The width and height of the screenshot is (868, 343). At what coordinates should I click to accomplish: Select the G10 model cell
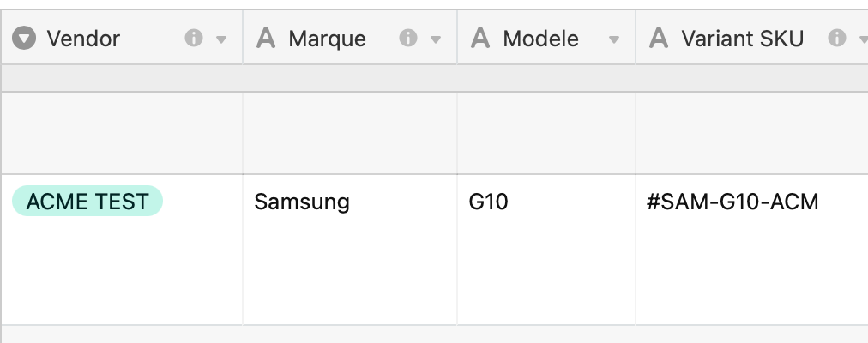[546, 250]
